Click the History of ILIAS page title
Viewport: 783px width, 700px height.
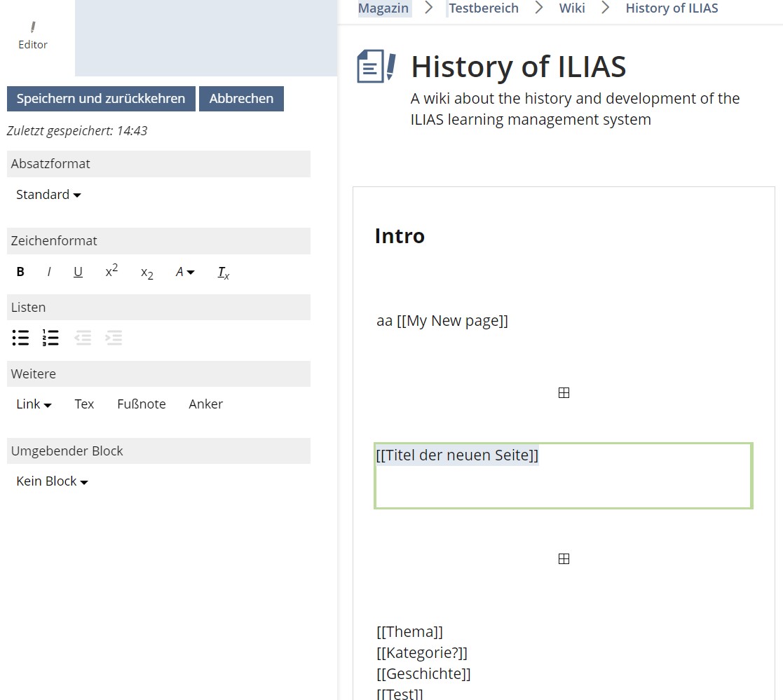coord(518,67)
